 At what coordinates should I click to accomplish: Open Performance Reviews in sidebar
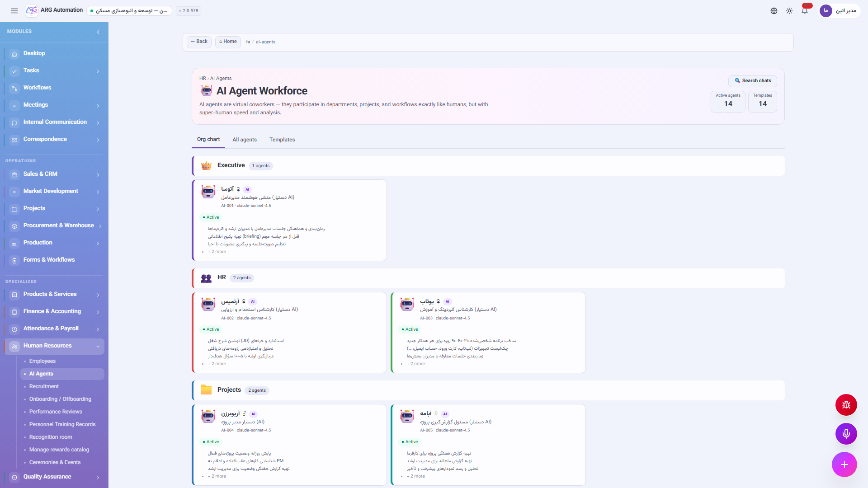(x=56, y=412)
